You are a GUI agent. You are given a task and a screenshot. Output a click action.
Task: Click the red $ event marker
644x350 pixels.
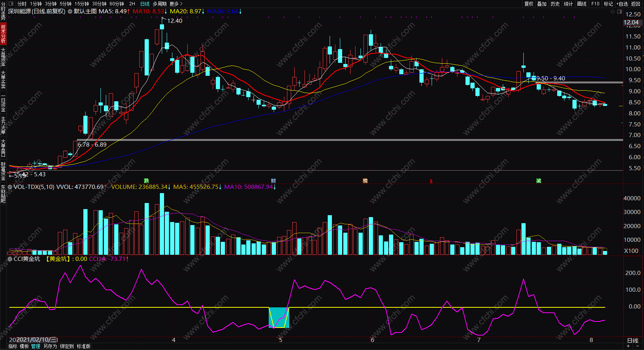pyautogui.click(x=431, y=181)
